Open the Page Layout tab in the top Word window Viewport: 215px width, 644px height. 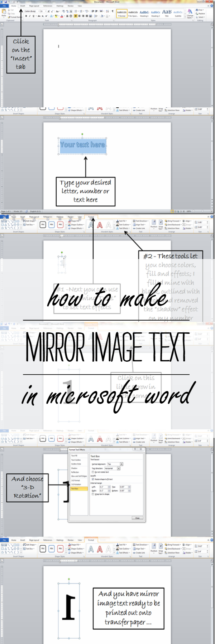(x=34, y=6)
